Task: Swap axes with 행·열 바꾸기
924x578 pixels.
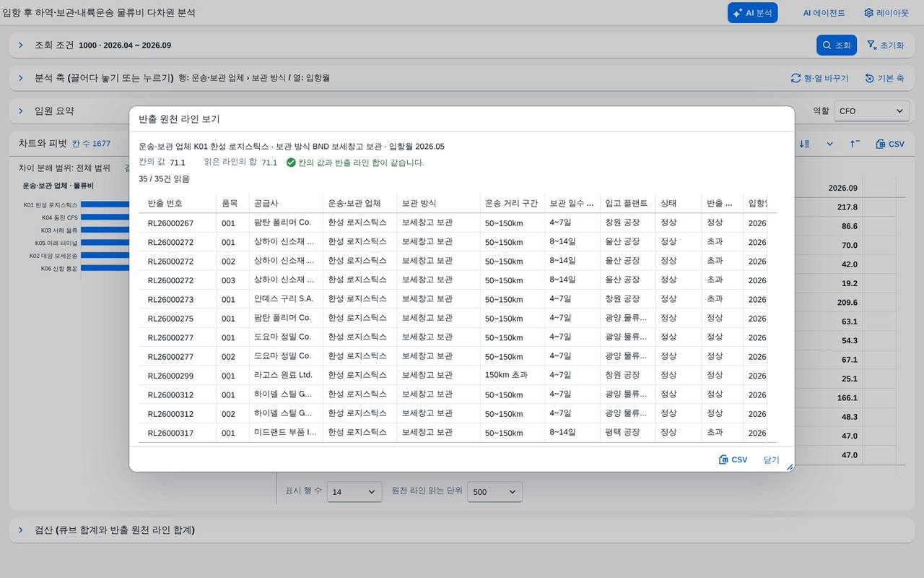Action: coord(820,78)
